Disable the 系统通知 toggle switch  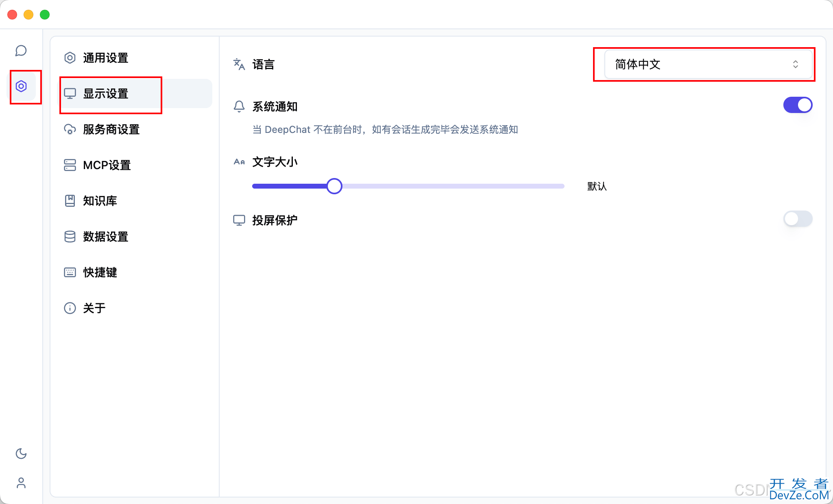798,105
